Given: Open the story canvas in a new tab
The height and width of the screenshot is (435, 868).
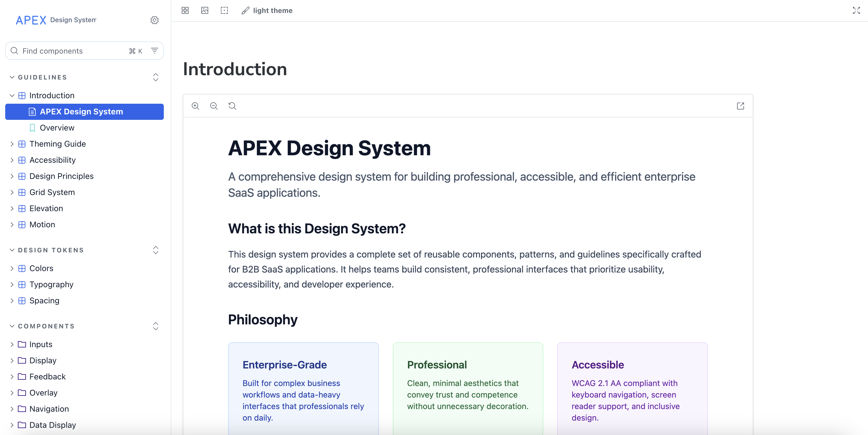Looking at the screenshot, I should click(740, 106).
